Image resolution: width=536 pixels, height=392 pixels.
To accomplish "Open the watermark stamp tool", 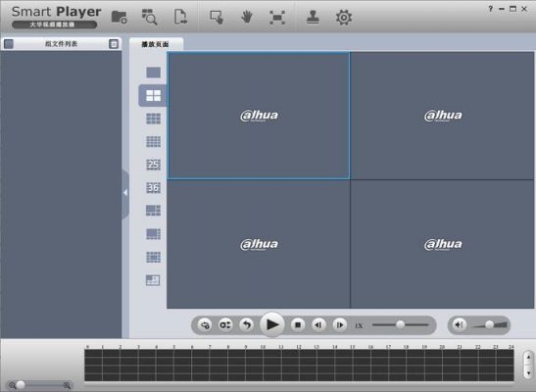I will pyautogui.click(x=313, y=17).
